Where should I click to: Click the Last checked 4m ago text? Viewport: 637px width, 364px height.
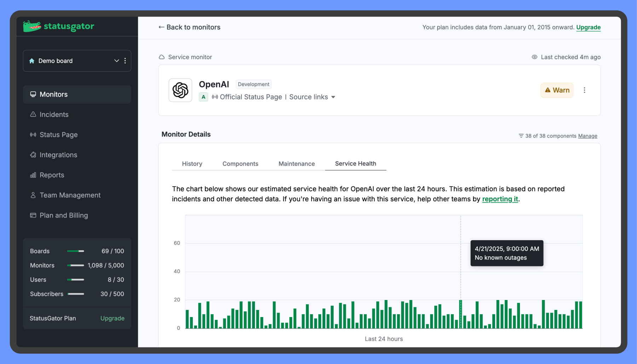coord(571,57)
